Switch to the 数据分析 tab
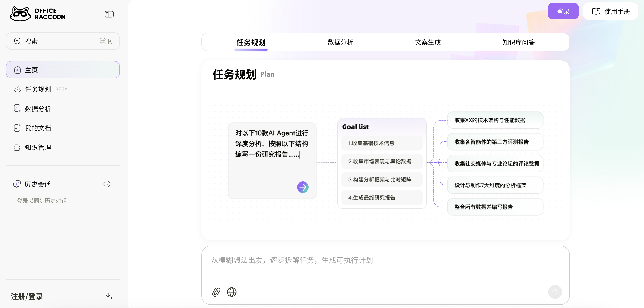 tap(340, 42)
